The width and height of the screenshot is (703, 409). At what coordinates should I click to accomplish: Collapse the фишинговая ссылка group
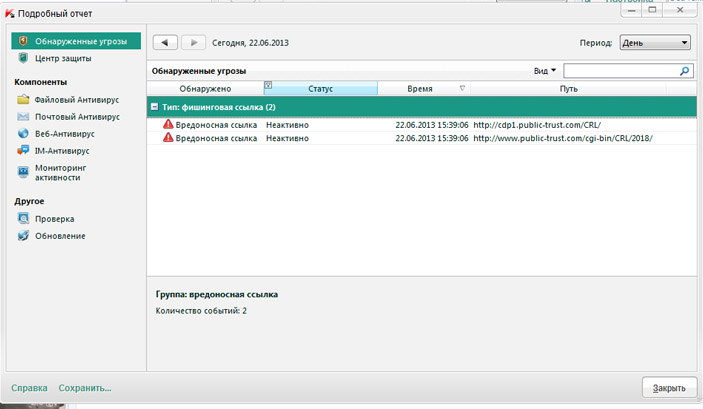point(154,107)
